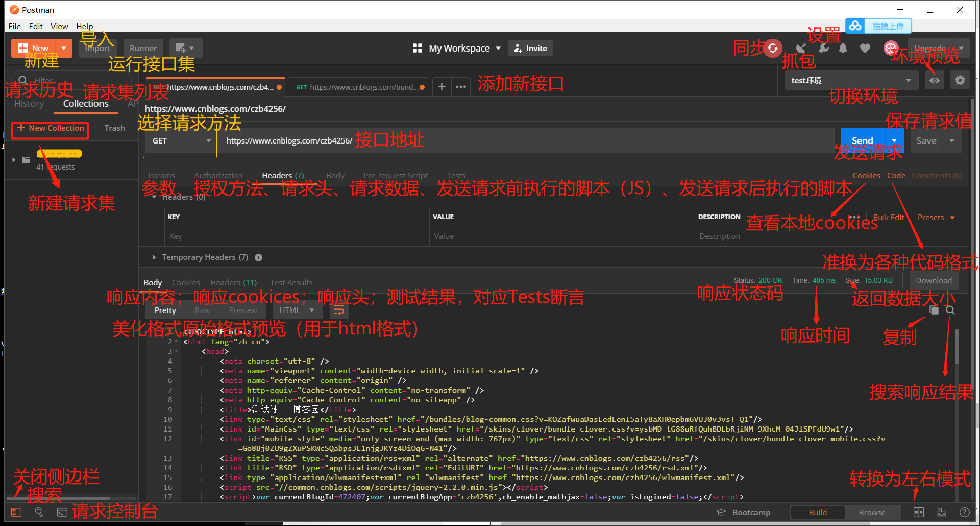The width and height of the screenshot is (980, 526).
Task: Hide the sidebar using bottom-left icon
Action: point(16,512)
